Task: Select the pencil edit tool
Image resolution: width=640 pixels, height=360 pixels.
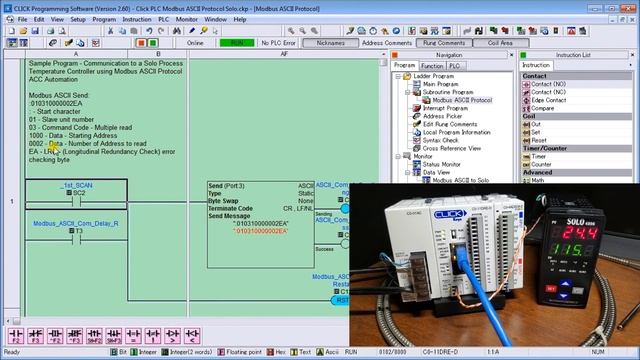Action: [x=192, y=31]
